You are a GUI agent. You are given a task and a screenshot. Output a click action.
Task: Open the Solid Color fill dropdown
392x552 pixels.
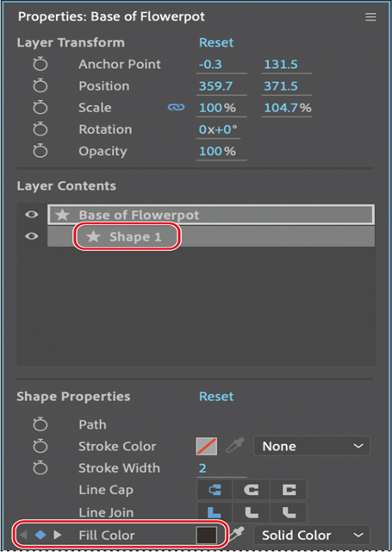tap(312, 535)
